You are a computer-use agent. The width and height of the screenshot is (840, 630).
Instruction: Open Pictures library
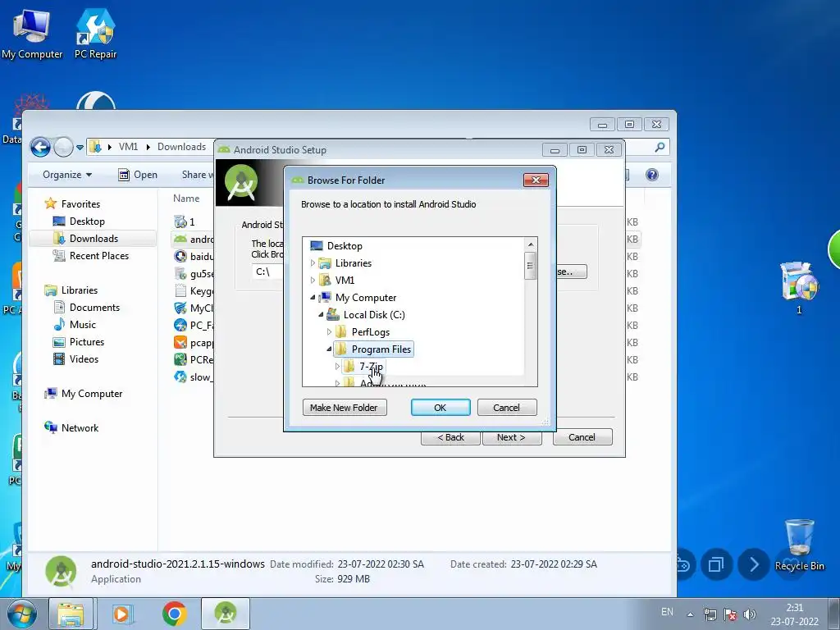coord(87,342)
